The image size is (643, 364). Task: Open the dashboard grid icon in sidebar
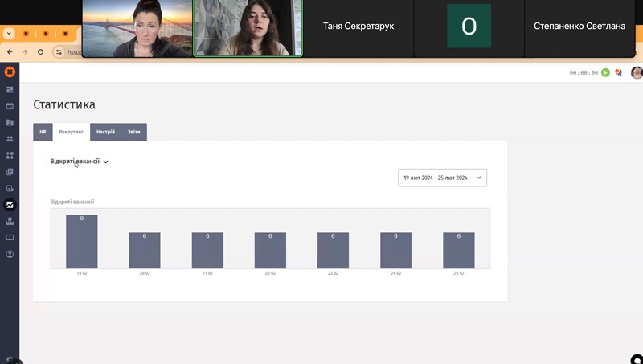10,90
